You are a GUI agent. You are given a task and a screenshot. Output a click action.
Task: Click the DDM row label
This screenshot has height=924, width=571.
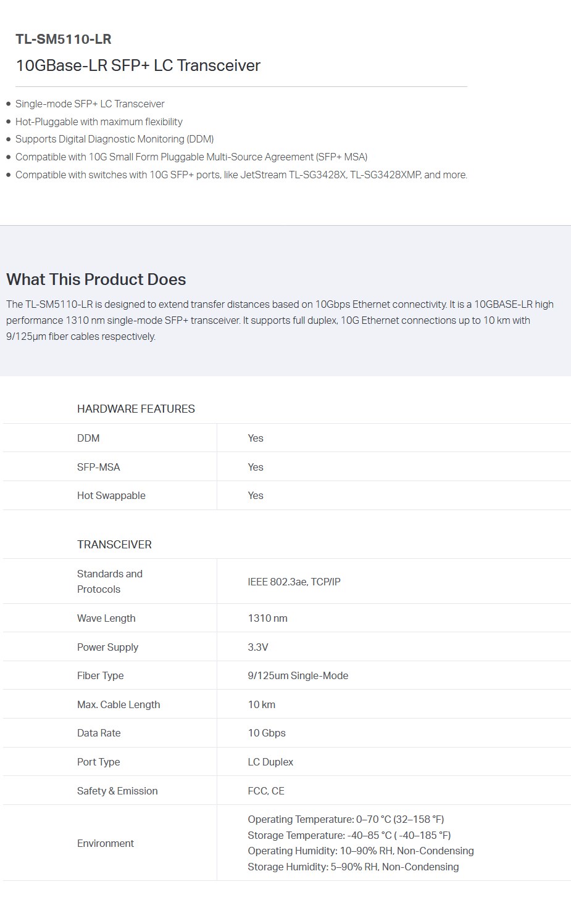pyautogui.click(x=88, y=438)
